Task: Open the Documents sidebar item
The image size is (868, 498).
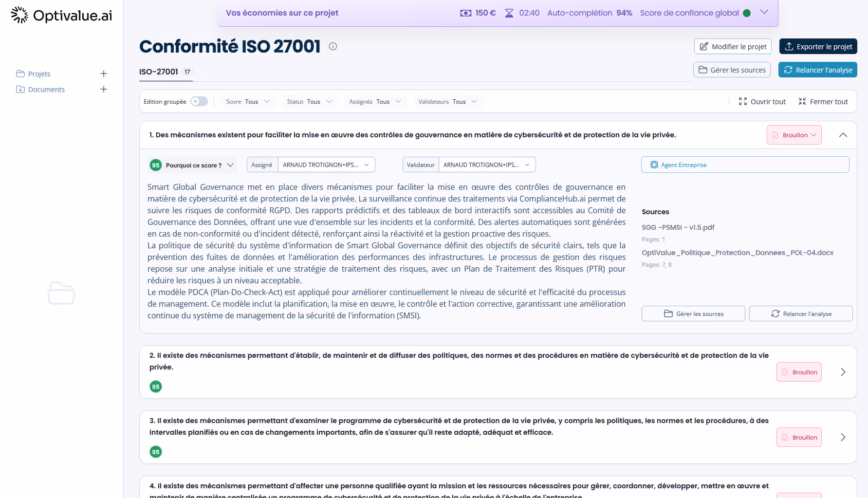Action: point(46,90)
